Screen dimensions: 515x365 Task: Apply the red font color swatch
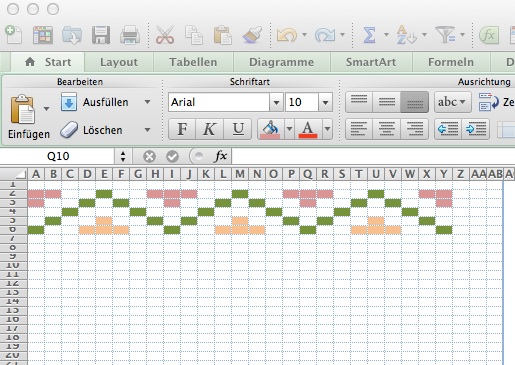[x=308, y=129]
